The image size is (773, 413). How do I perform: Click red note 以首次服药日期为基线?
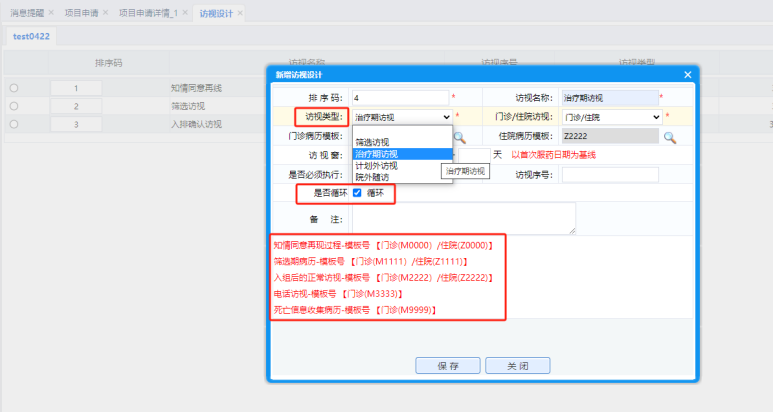tap(553, 155)
